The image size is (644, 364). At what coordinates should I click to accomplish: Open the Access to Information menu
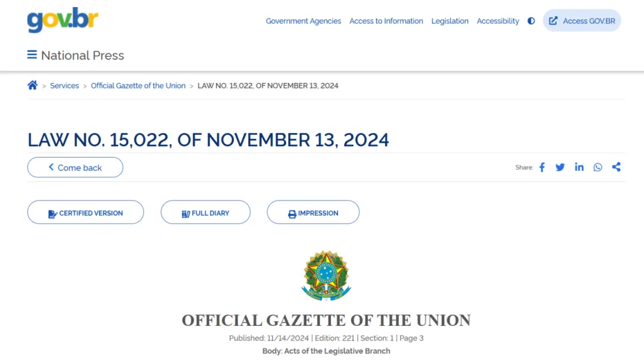[386, 21]
